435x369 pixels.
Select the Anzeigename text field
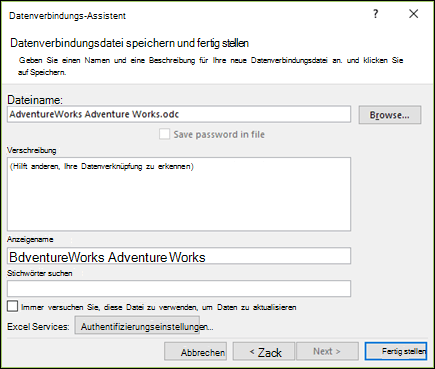point(179,256)
